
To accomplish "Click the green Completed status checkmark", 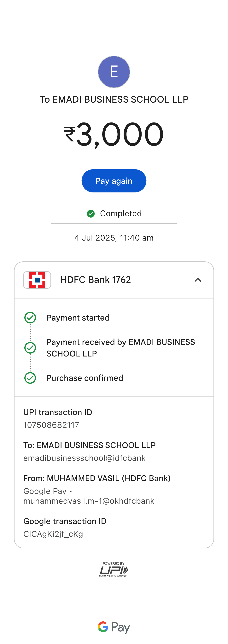I will click(x=91, y=214).
